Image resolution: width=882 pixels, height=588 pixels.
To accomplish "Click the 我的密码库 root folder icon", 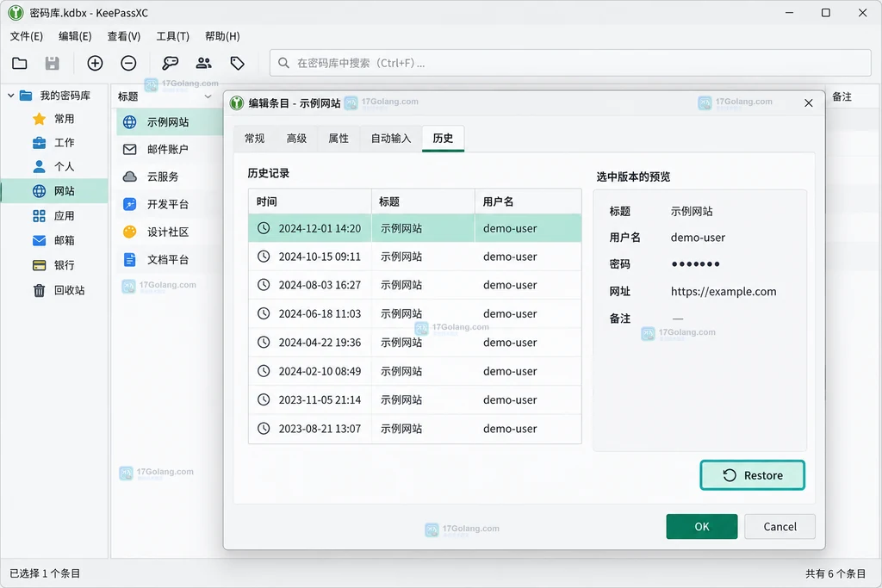I will click(26, 96).
